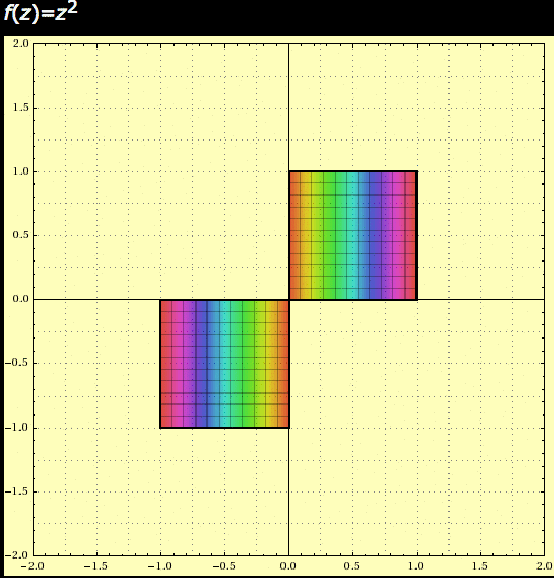The width and height of the screenshot is (554, 578).
Task: Click the -1.5 label on vertical axis
Action: coord(16,491)
